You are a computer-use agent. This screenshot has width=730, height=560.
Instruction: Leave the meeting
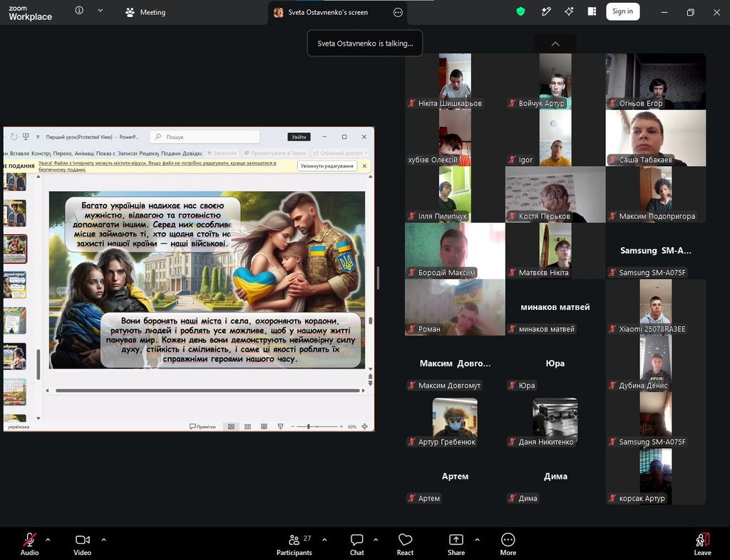click(x=702, y=544)
